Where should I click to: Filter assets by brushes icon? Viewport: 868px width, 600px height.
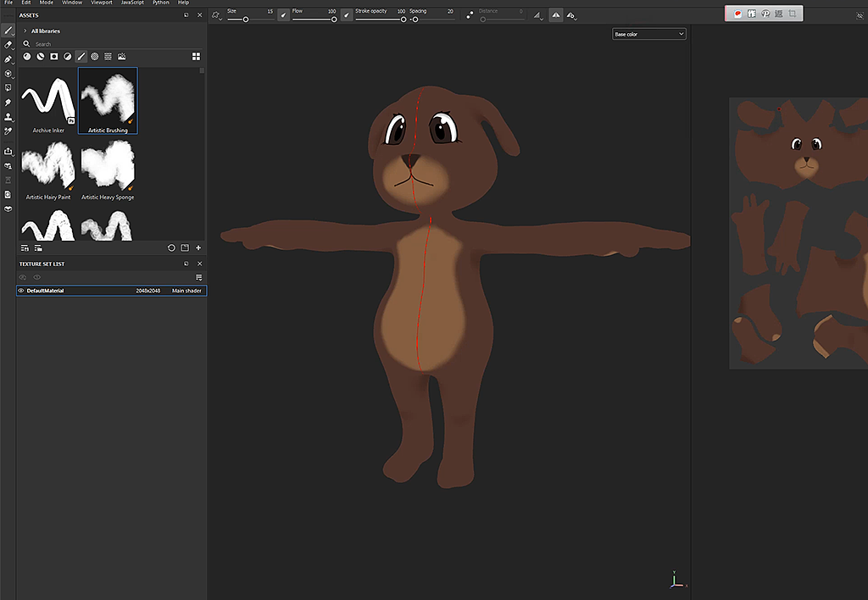[81, 56]
